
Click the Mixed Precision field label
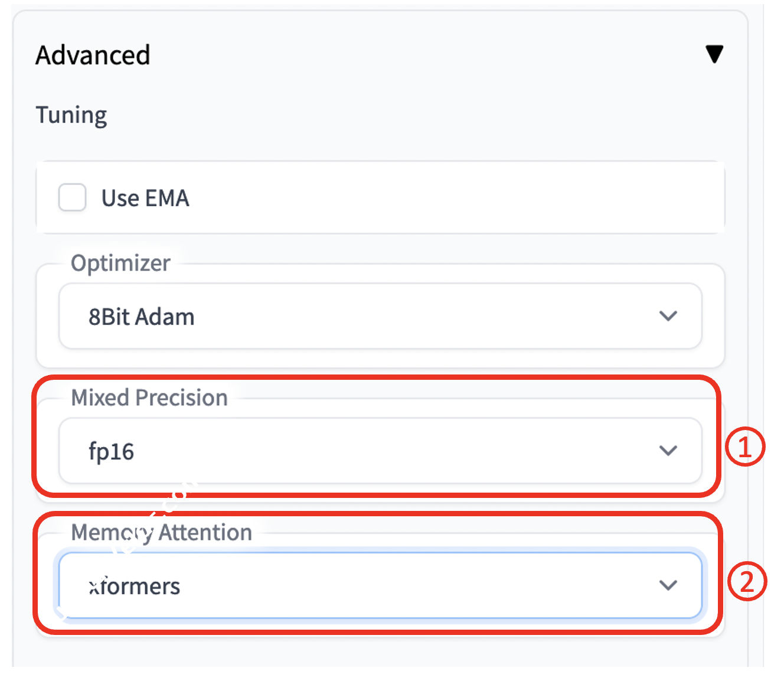click(x=149, y=398)
